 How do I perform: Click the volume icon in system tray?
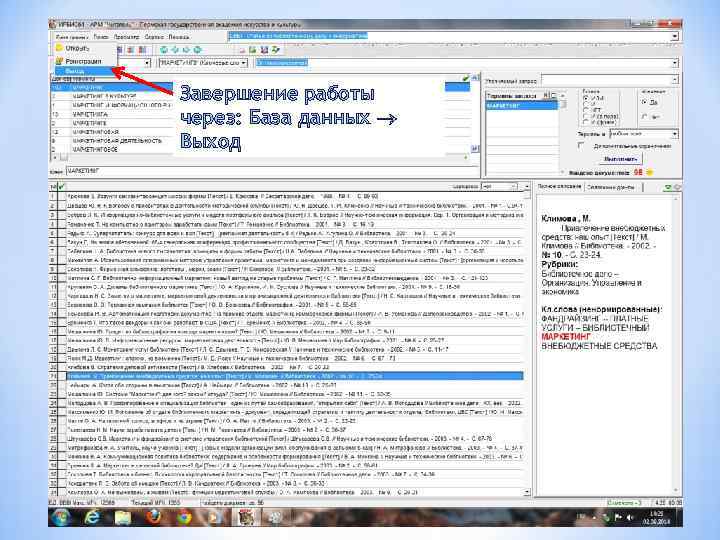(x=630, y=518)
